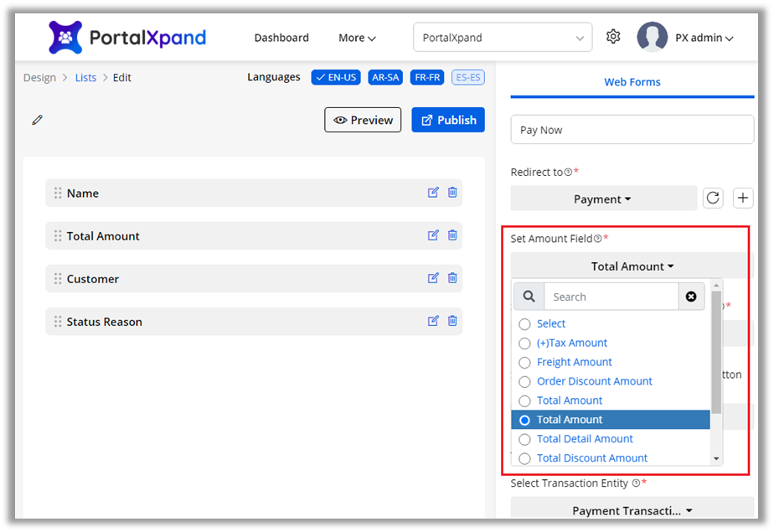Delete the Total Amount field row
Screen dimensions: 774x532
452,235
